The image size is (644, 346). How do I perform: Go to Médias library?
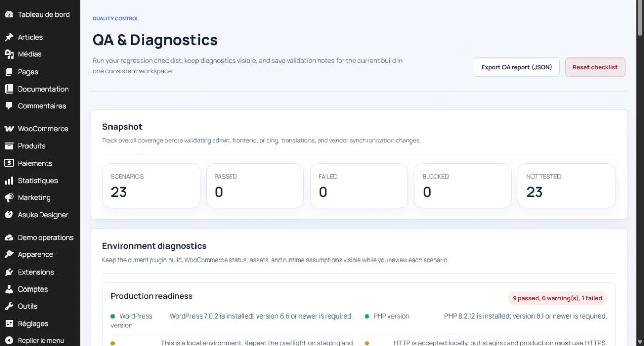40,54
